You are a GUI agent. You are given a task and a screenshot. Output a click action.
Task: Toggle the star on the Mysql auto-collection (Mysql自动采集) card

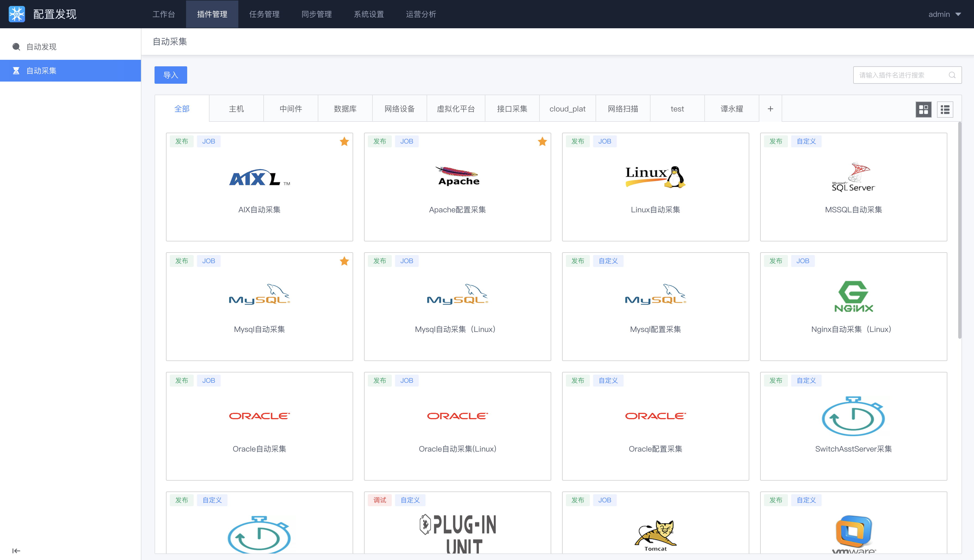(344, 261)
